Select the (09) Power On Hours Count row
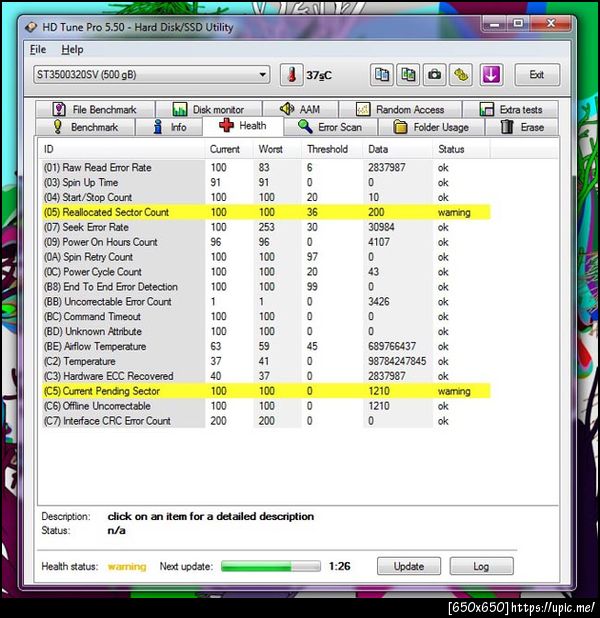Screen dimensions: 600x618 [x=266, y=242]
